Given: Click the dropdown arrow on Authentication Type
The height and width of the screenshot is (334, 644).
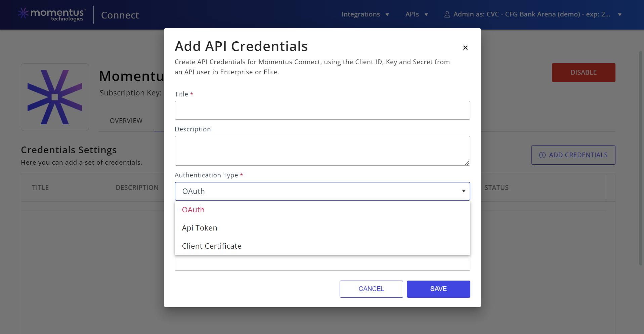Looking at the screenshot, I should point(463,191).
